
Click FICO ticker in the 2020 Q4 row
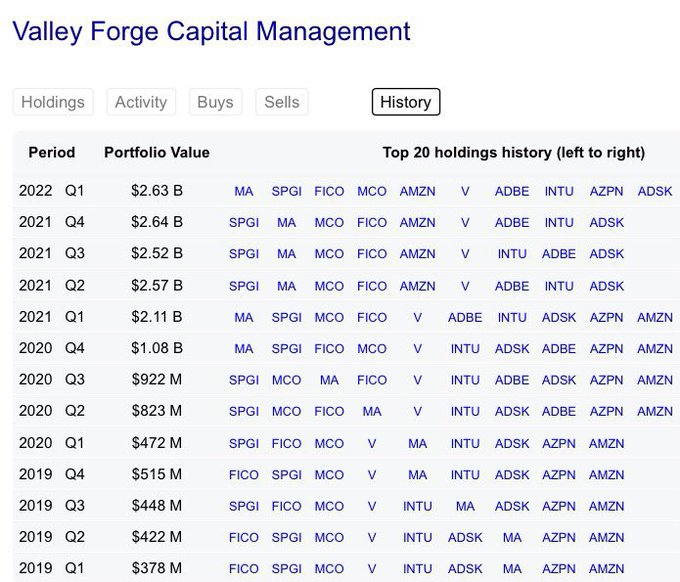pyautogui.click(x=329, y=349)
